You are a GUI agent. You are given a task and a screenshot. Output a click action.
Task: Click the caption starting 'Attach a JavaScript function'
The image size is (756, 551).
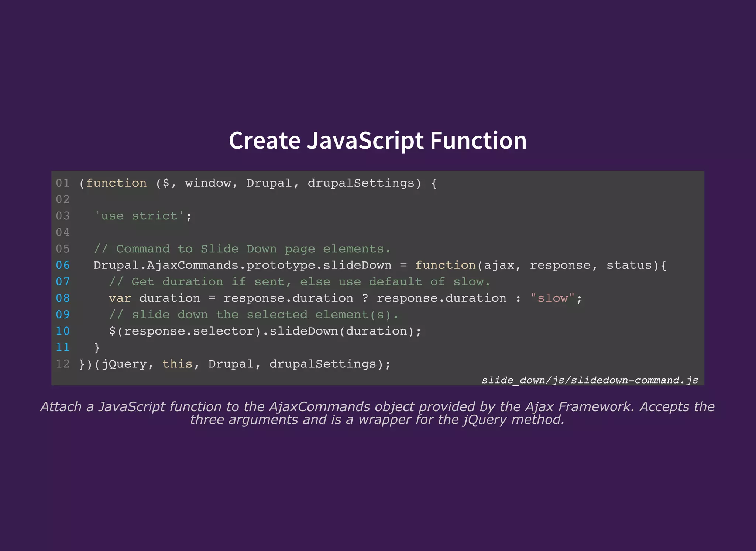tap(378, 413)
